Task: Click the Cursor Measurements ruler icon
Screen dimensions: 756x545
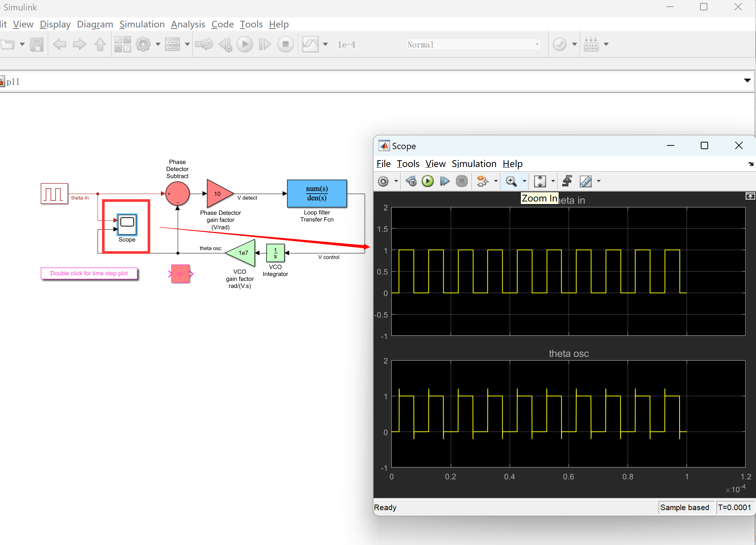Action: coord(585,181)
